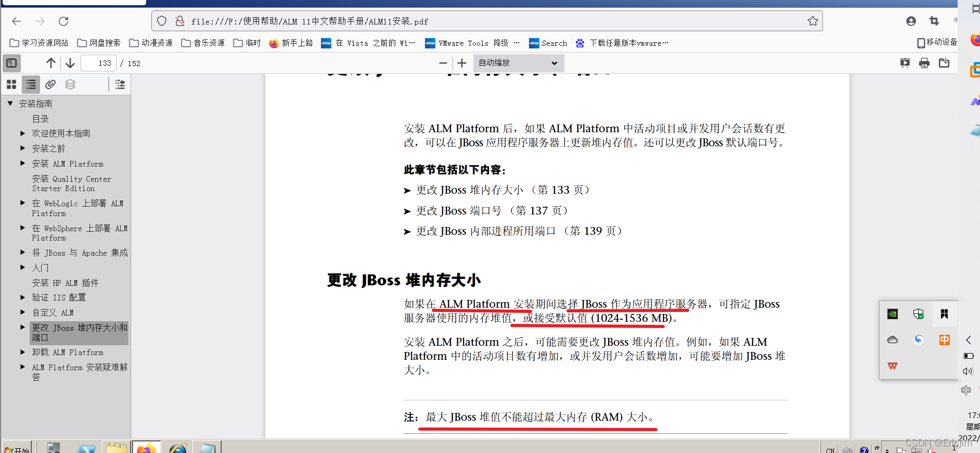The image size is (980, 453).
Task: Open 安装 Quality Center Starter Edition entry
Action: click(71, 183)
